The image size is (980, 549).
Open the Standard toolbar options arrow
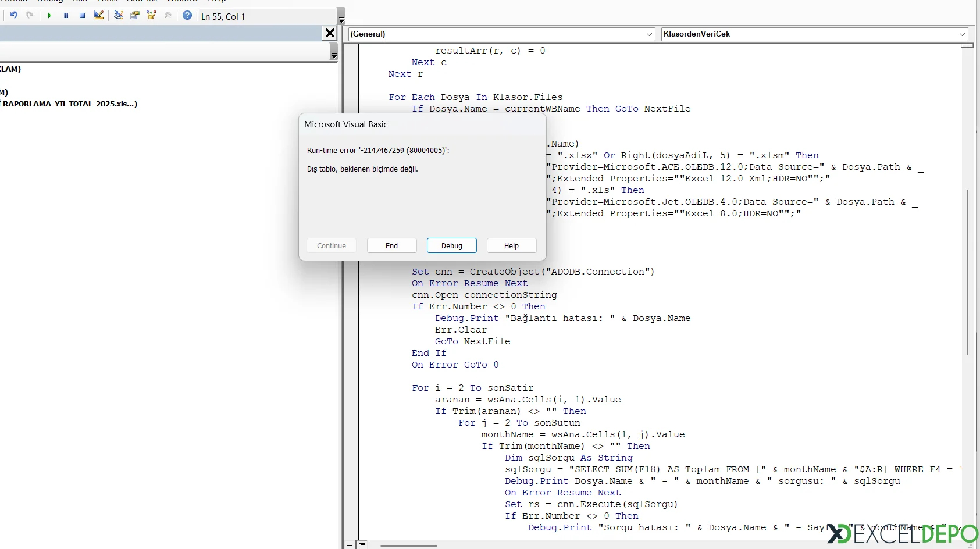341,16
